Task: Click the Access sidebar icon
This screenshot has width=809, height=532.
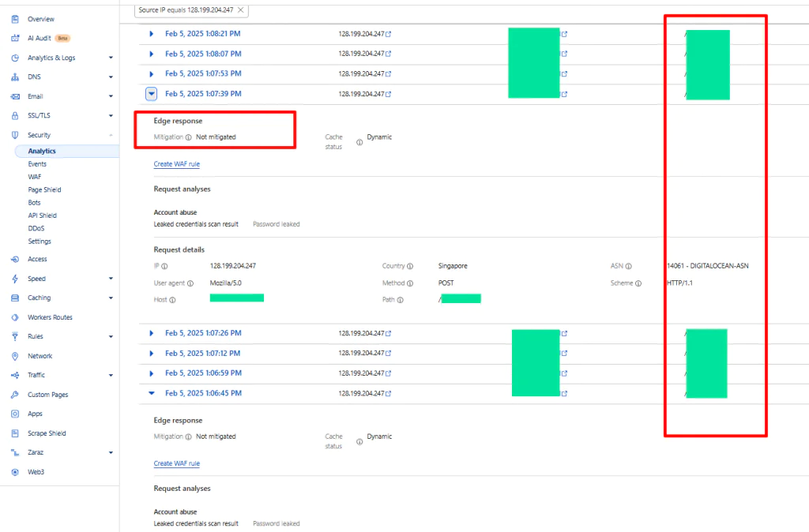Action: [15, 260]
